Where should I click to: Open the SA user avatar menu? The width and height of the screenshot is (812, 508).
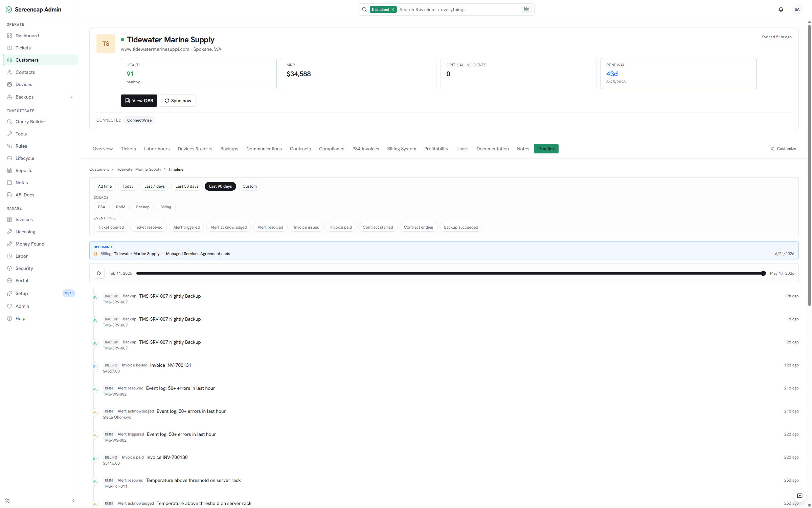coord(797,9)
